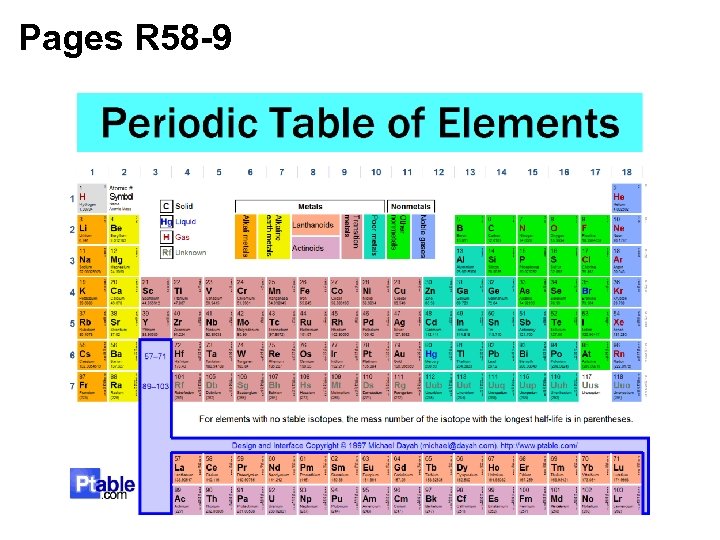Screen dimensions: 720x540
Task: Click the Mercury (Hg) cell in period 6
Action: pyautogui.click(x=438, y=355)
